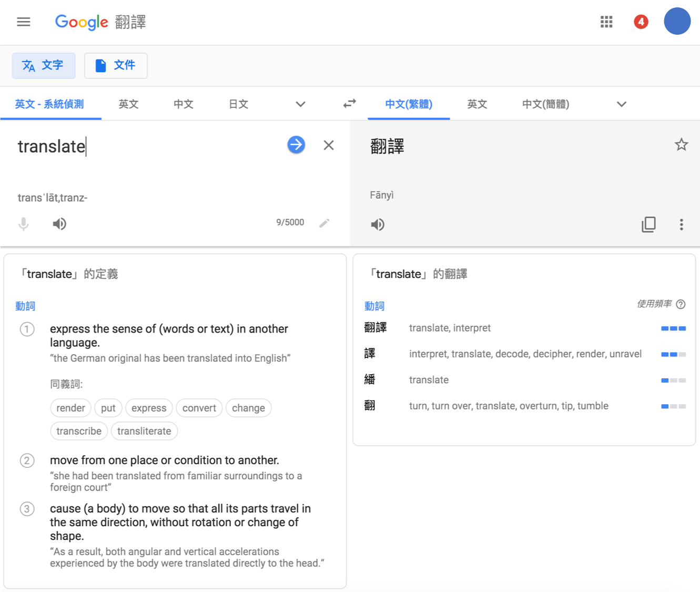The height and width of the screenshot is (592, 700).
Task: Click definition 3 'cause (a body) to move'
Action: pos(180,522)
